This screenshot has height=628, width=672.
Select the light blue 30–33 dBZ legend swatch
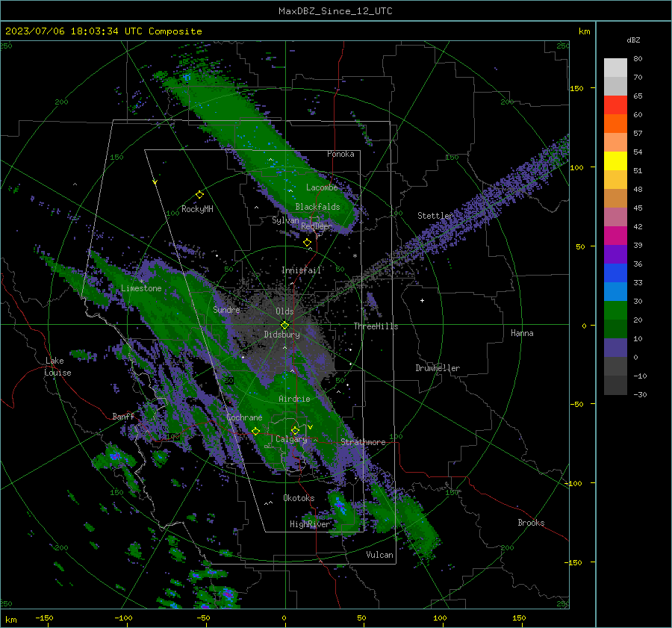(x=615, y=291)
